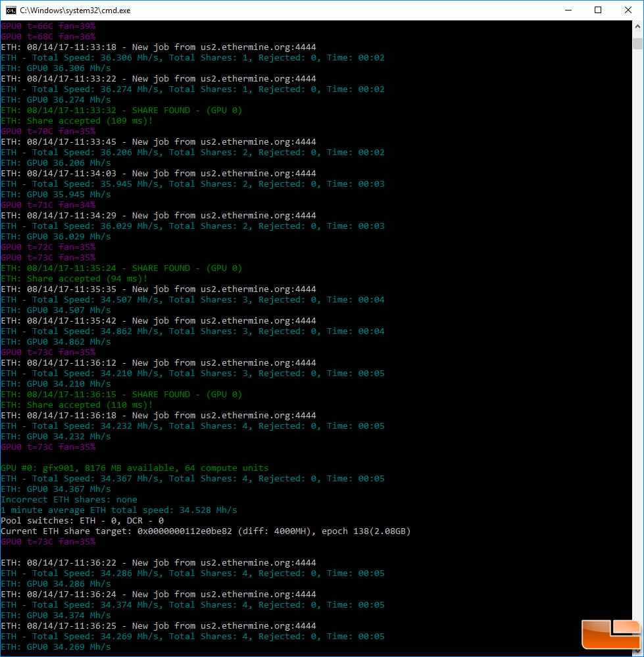Click the 11:36:15 SHARE FOUND line
Image resolution: width=644 pixels, height=657 pixels.
click(122, 395)
